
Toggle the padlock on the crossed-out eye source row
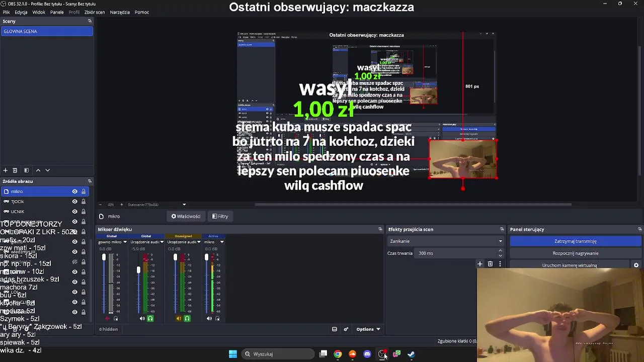point(84,262)
